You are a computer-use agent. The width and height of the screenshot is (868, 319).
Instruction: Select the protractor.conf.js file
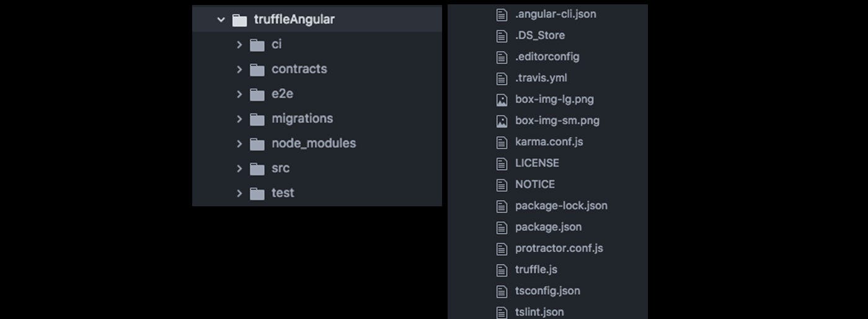[559, 248]
